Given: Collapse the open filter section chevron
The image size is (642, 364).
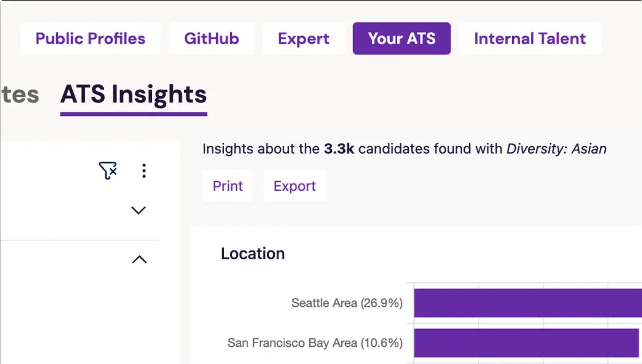Looking at the screenshot, I should point(139,259).
